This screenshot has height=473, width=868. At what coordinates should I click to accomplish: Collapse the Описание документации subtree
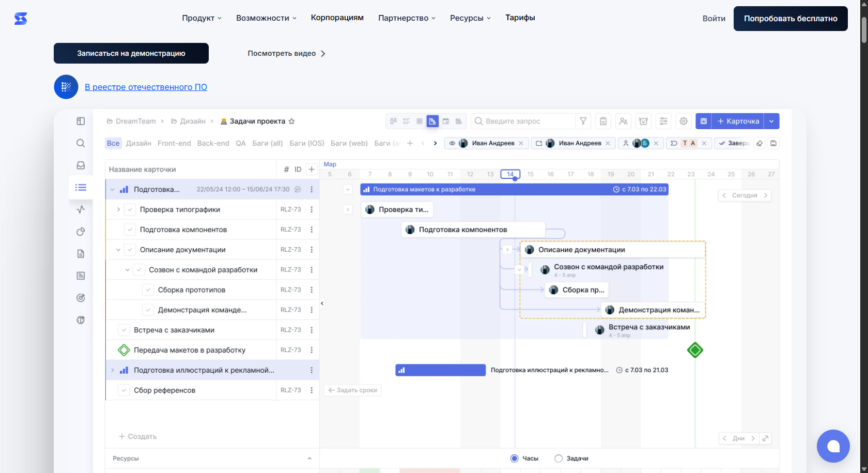click(x=118, y=250)
